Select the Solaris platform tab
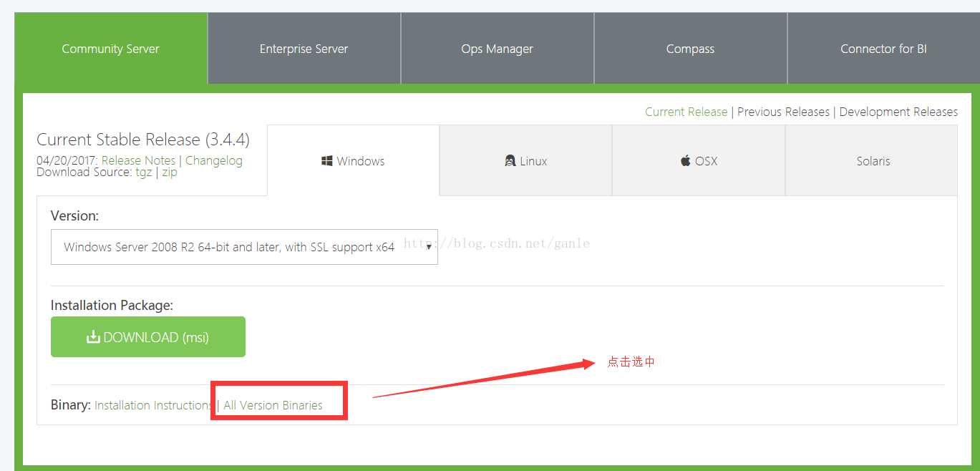 [x=872, y=160]
